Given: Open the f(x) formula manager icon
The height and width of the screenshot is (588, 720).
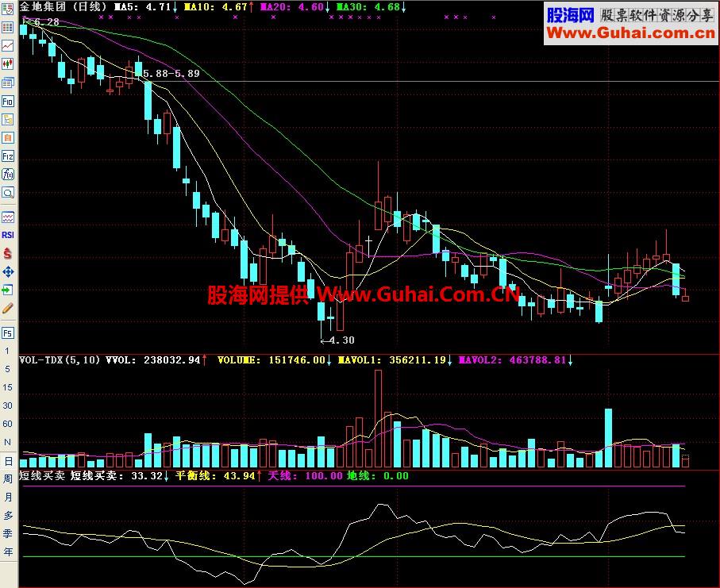Looking at the screenshot, I should [8, 175].
